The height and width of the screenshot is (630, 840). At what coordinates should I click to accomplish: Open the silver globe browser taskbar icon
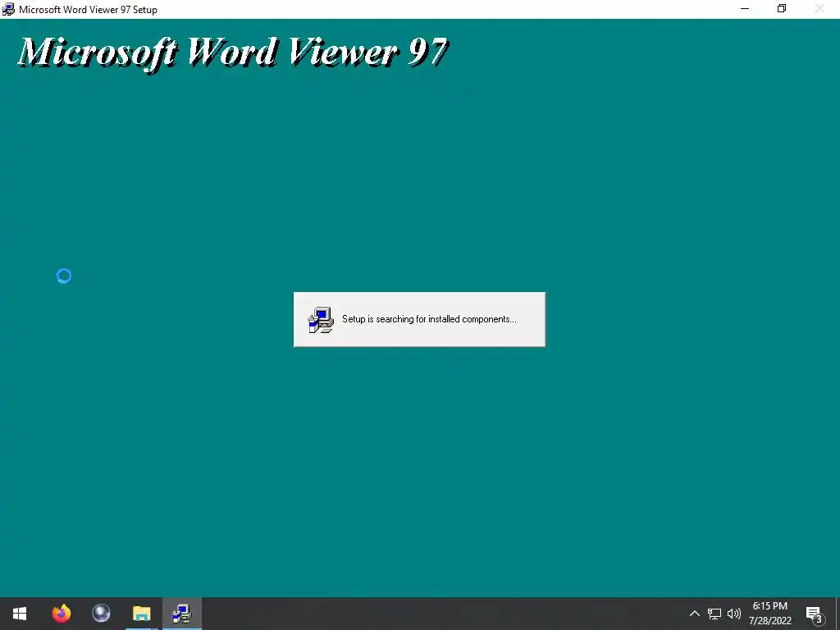click(x=101, y=613)
